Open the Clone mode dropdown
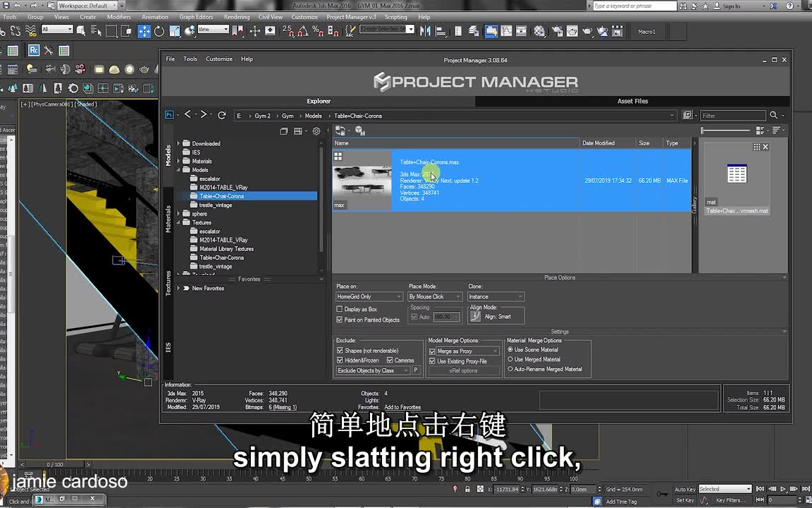 tap(495, 296)
